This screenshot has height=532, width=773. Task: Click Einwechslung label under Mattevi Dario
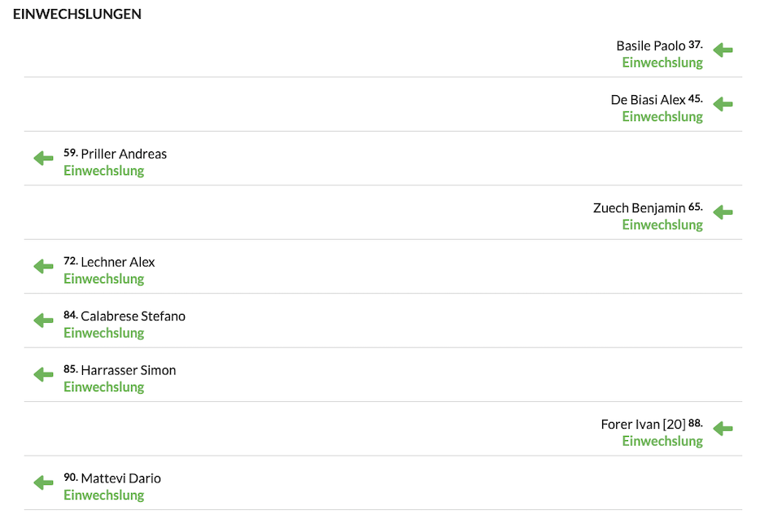click(104, 495)
